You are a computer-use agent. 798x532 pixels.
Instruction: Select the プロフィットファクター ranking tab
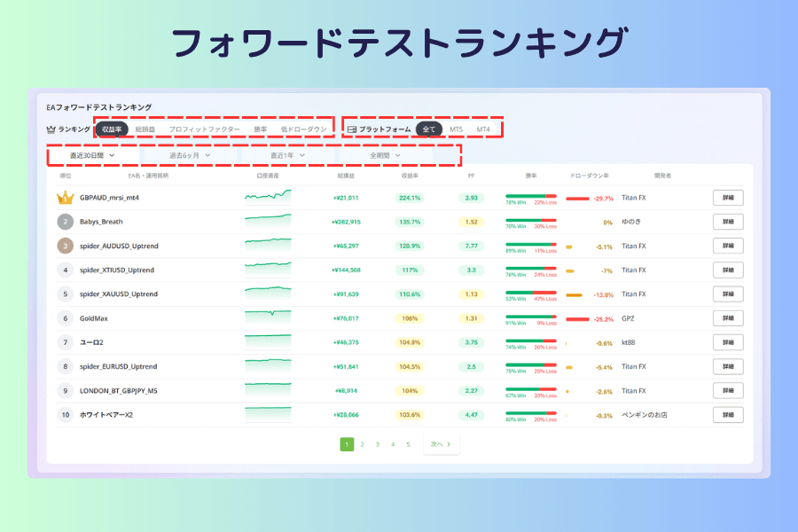point(205,129)
